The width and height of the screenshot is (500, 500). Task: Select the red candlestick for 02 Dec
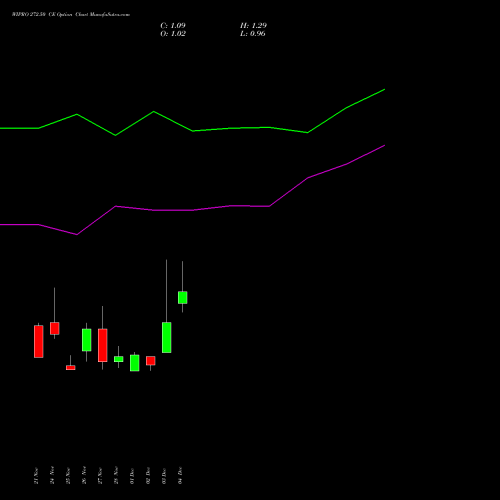pos(151,361)
